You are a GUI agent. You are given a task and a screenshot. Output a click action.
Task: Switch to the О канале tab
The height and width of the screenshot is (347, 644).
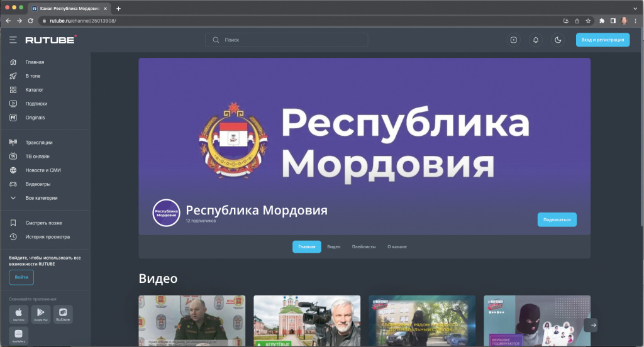pos(397,246)
